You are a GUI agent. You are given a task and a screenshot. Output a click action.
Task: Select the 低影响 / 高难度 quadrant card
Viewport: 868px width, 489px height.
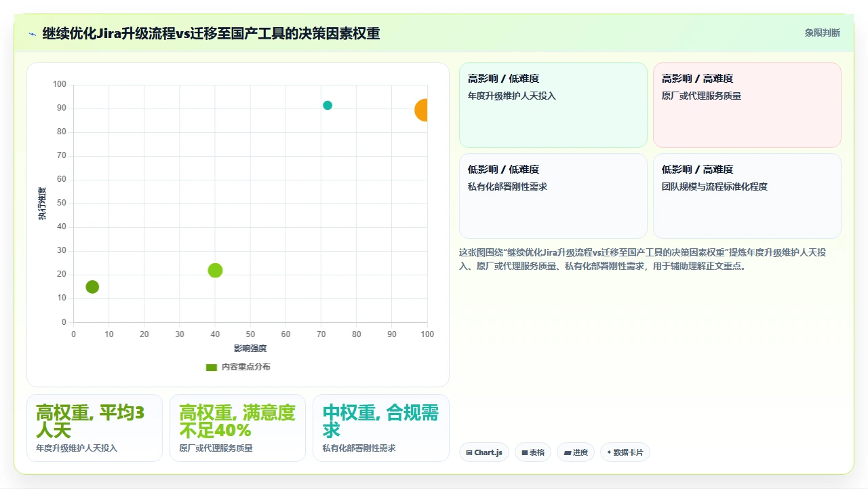(x=747, y=196)
